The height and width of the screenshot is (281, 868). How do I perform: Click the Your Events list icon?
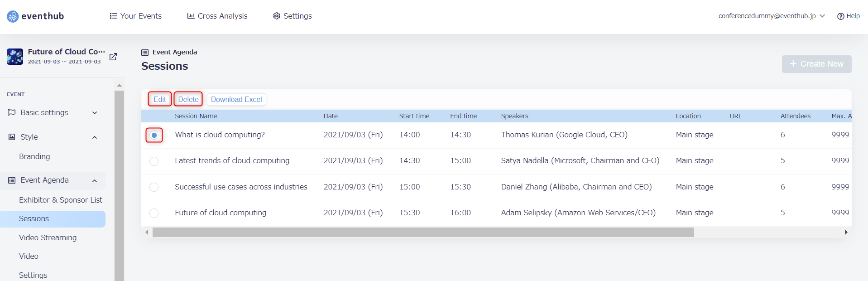click(x=113, y=16)
